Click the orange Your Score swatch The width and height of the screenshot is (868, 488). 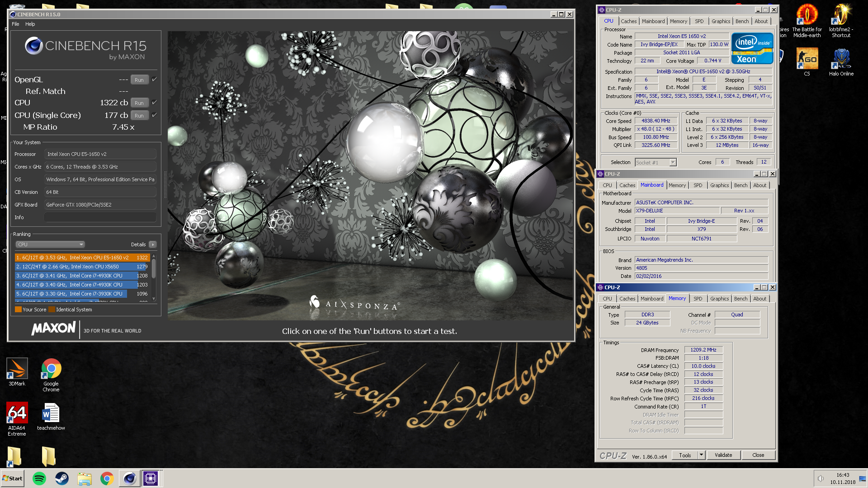click(x=18, y=310)
